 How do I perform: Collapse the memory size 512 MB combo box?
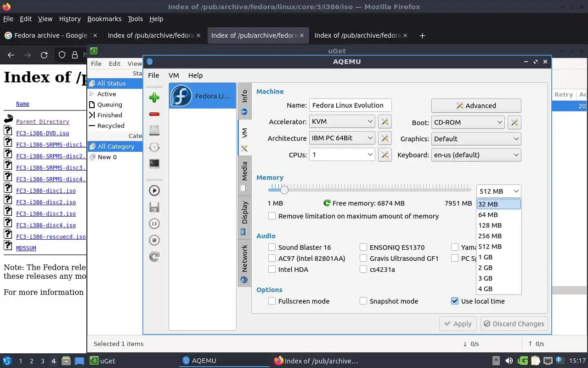coord(499,191)
